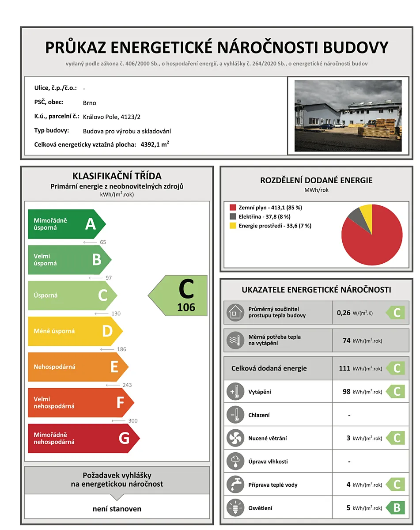Screen dimensions: 420x530
Task: Click the class G Mimořádně nehospodárná arrow
Action: 84,439
